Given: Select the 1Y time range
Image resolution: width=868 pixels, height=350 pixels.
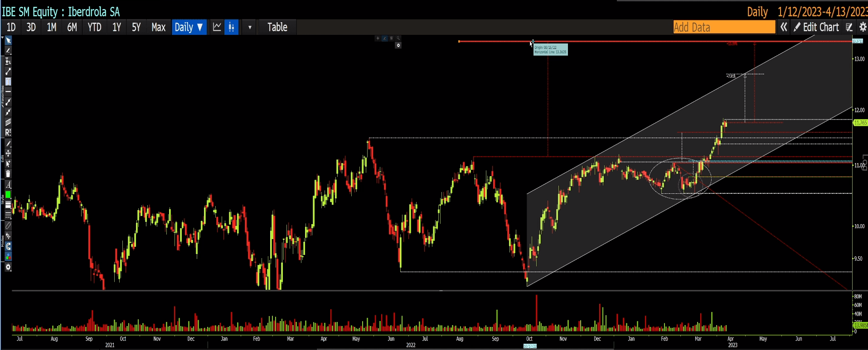Looking at the screenshot, I should (116, 27).
